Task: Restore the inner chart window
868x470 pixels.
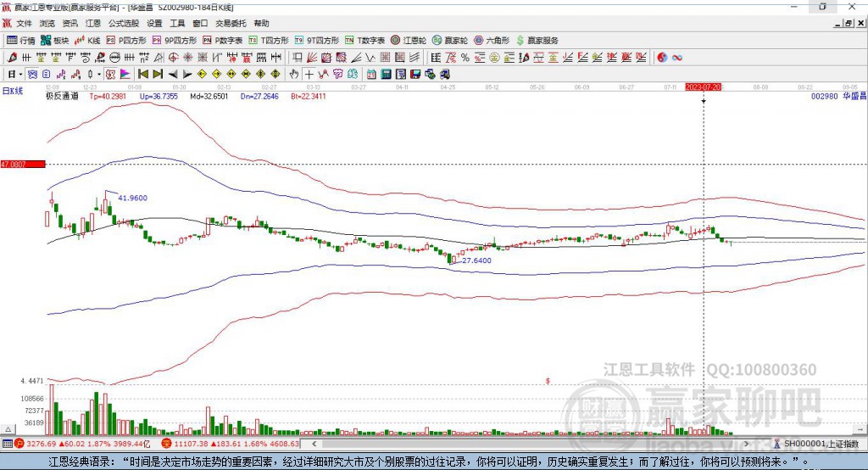Action: click(848, 23)
